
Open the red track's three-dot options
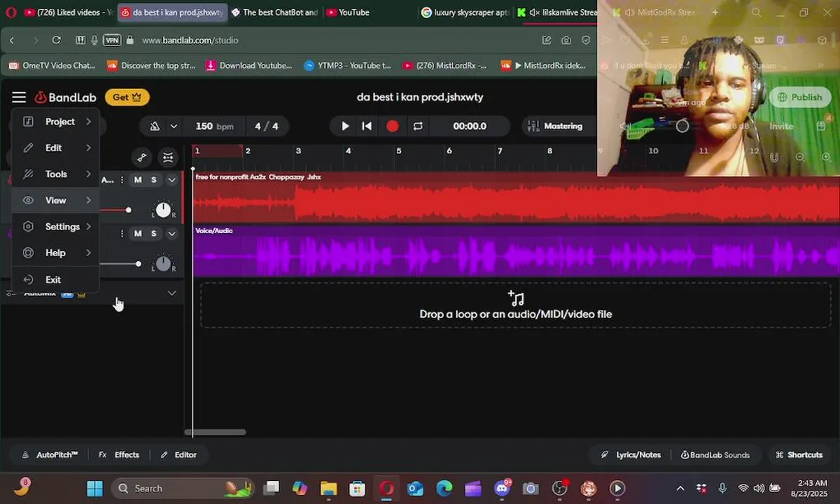(122, 180)
